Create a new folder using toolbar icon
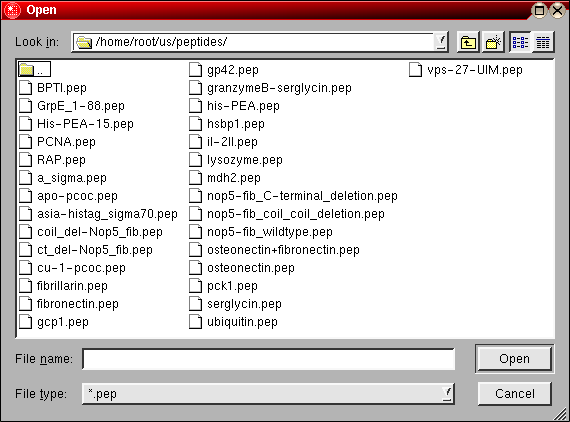 coord(493,42)
